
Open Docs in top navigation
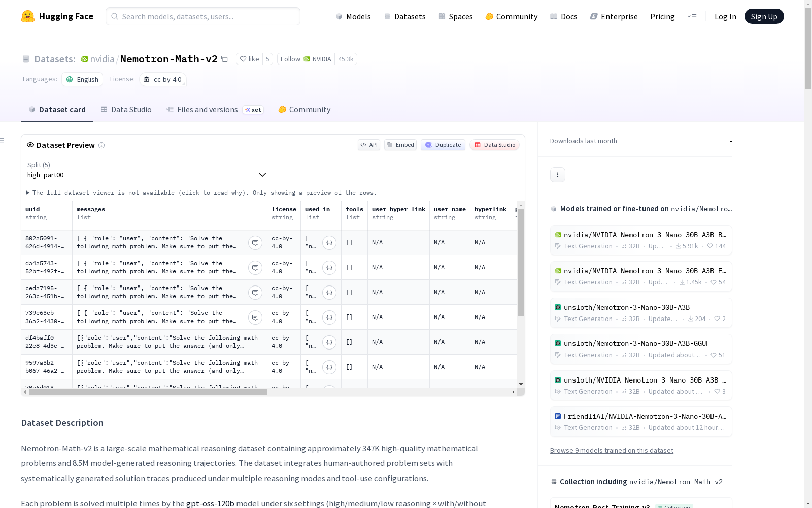pyautogui.click(x=564, y=16)
